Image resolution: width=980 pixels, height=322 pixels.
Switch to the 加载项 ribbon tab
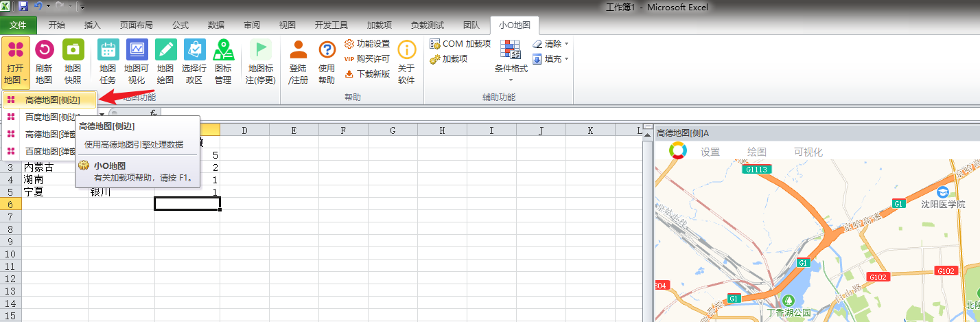(x=380, y=25)
